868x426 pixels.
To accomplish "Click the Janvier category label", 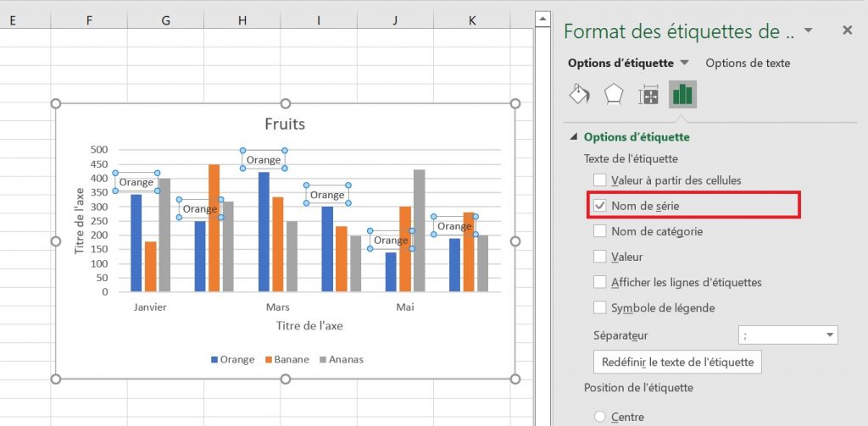I will coord(150,307).
